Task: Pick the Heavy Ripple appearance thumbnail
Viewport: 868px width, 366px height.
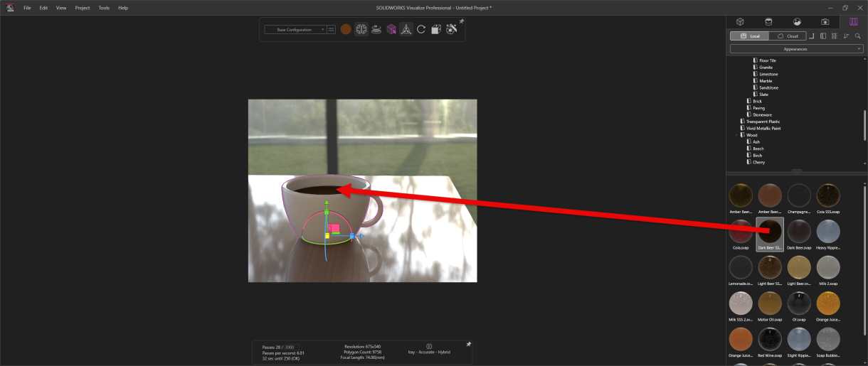Action: 828,230
